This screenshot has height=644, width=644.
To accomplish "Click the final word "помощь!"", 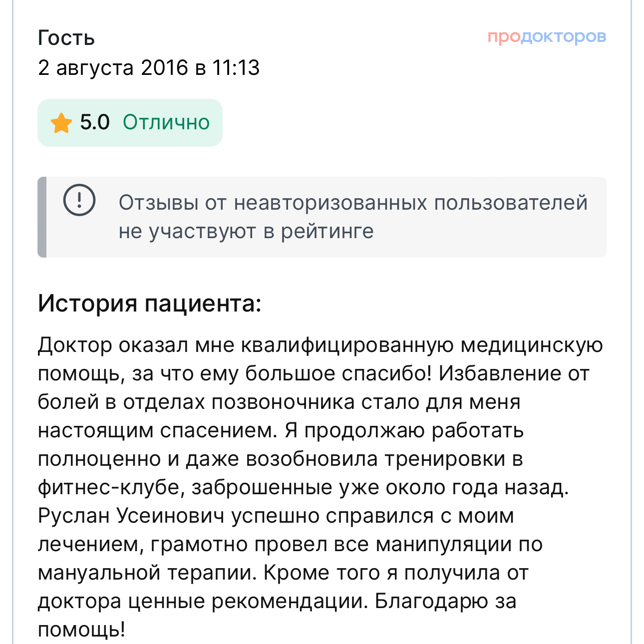I will 81,630.
